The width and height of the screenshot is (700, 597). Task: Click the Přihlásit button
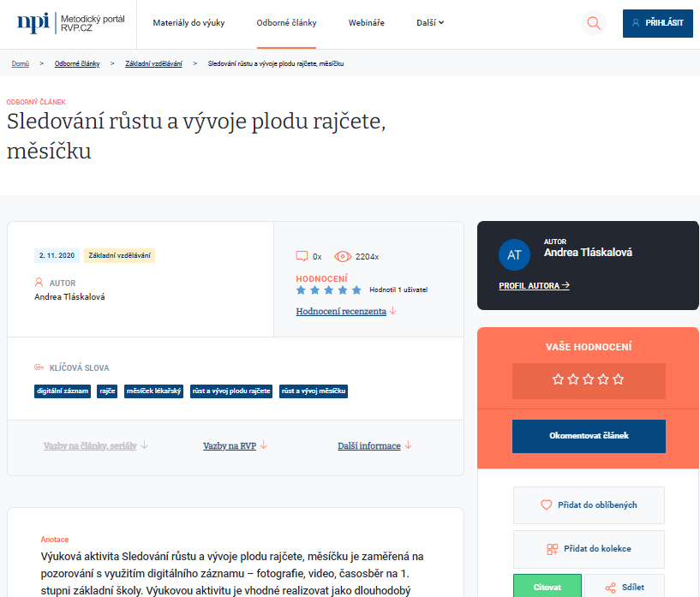pyautogui.click(x=657, y=23)
